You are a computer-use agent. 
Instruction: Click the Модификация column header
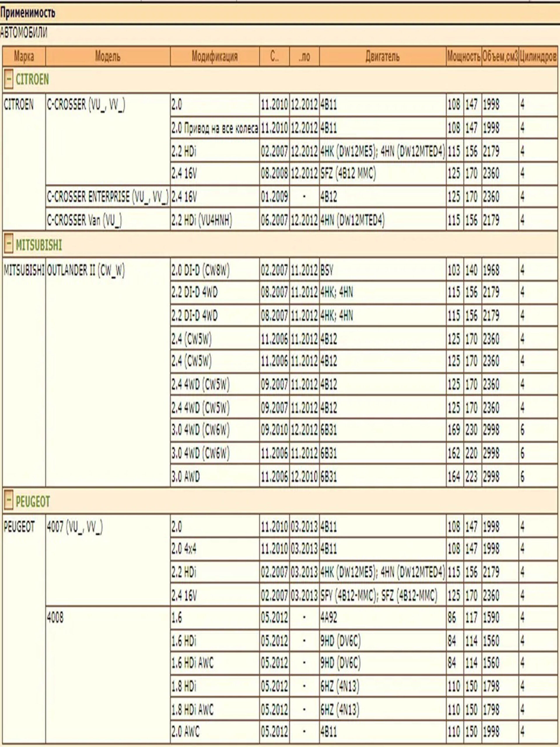215,56
